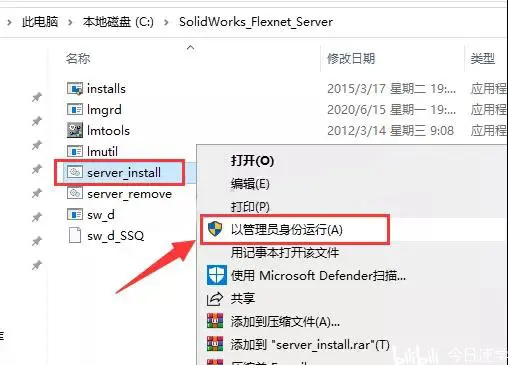The image size is (508, 365).
Task: Select 编辑(E) in the context menu
Action: click(250, 184)
